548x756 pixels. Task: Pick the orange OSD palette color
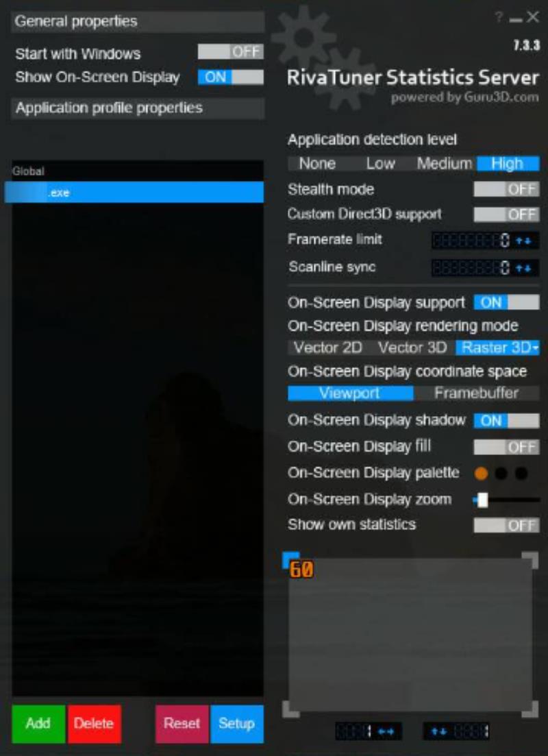(481, 474)
